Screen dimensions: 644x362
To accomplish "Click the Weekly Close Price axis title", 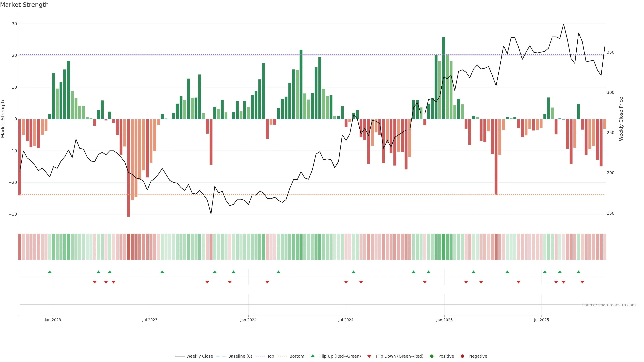I will [x=621, y=119].
